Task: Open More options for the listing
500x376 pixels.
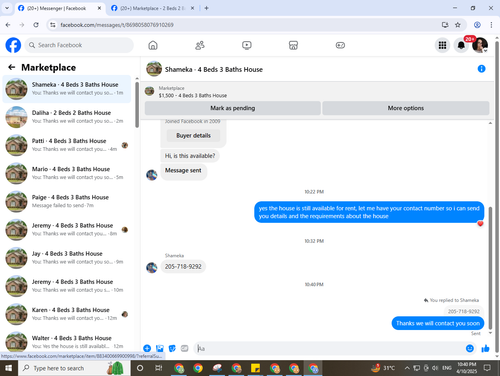Action: 406,108
